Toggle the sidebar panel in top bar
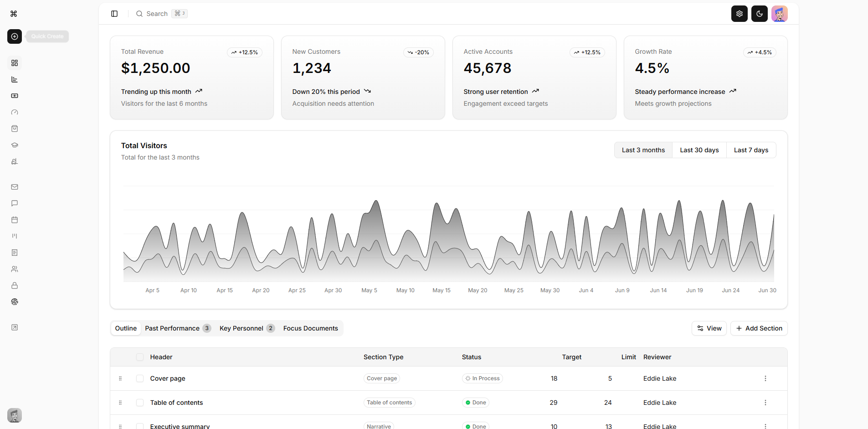Viewport: 868px width, 429px height. [x=114, y=14]
